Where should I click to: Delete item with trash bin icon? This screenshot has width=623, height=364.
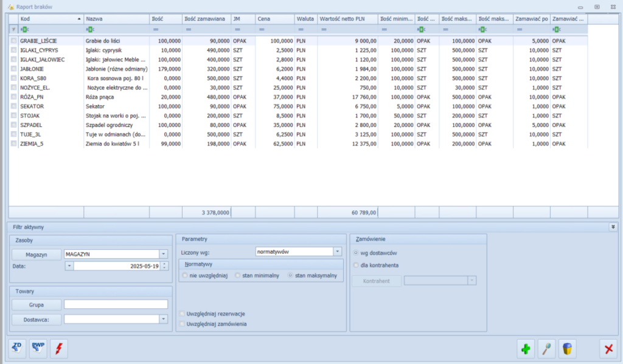pos(568,349)
